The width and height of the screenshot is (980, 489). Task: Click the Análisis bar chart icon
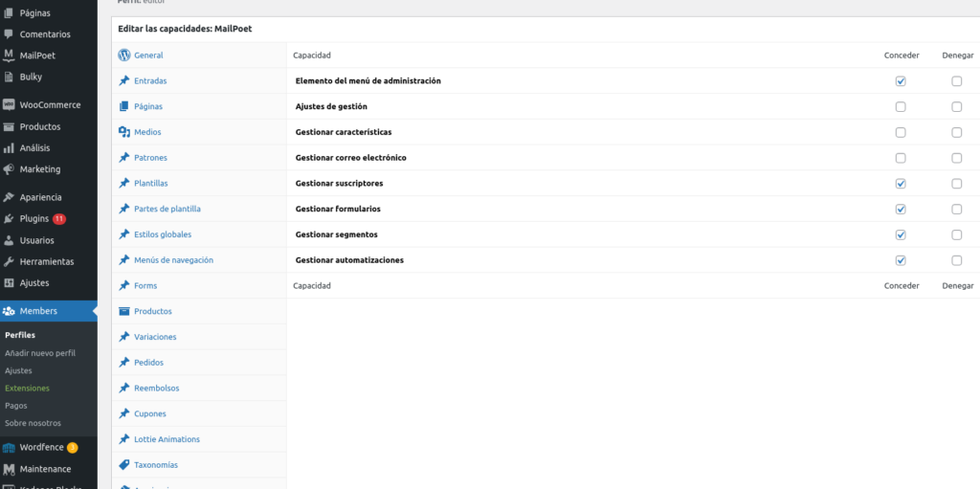9,148
